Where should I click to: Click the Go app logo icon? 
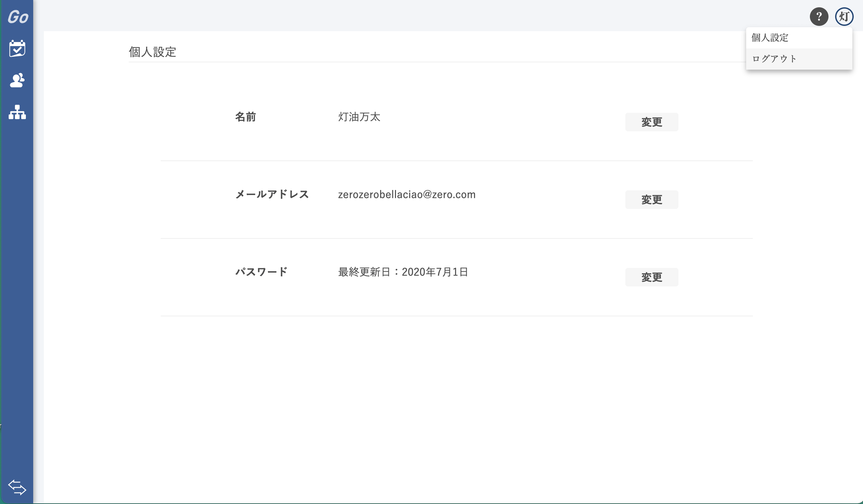pyautogui.click(x=17, y=16)
